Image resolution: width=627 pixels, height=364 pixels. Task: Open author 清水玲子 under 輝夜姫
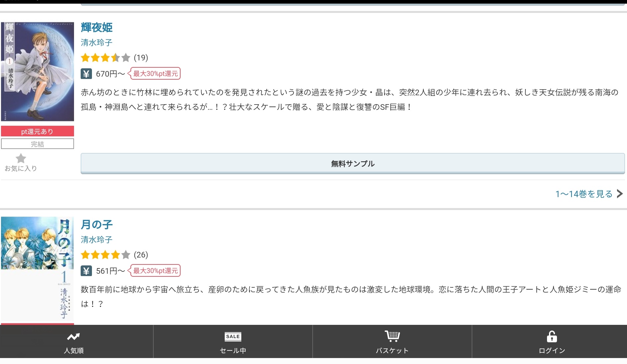[97, 43]
